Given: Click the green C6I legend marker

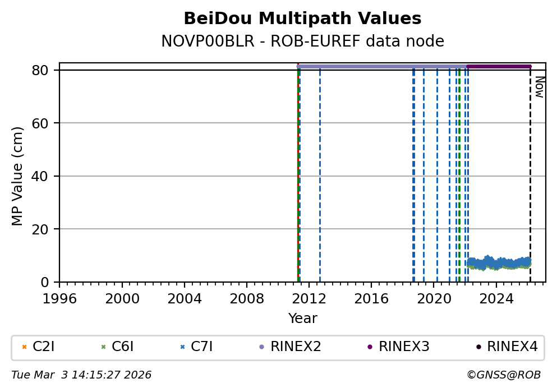Looking at the screenshot, I should [x=103, y=347].
